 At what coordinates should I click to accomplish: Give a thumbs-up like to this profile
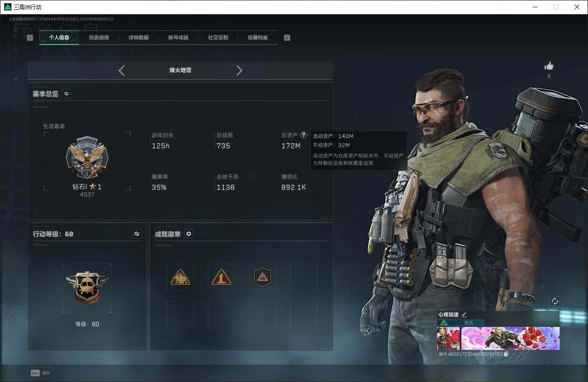click(x=549, y=66)
